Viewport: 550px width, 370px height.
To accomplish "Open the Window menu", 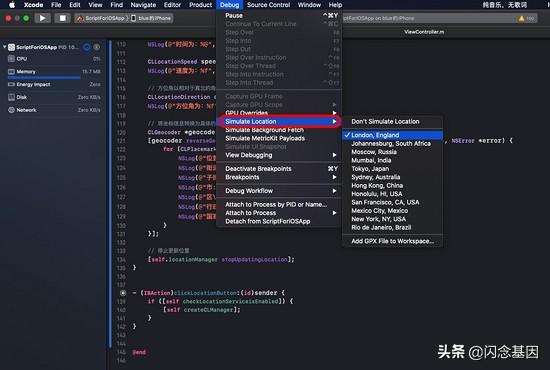I will click(309, 5).
